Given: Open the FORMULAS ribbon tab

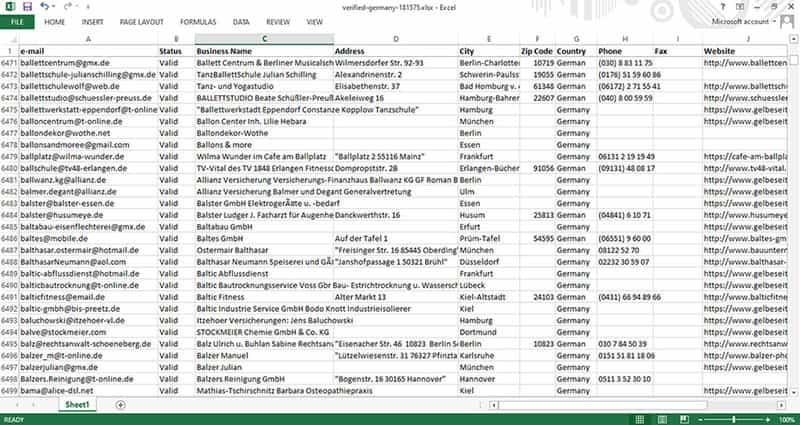Looking at the screenshot, I should [198, 22].
